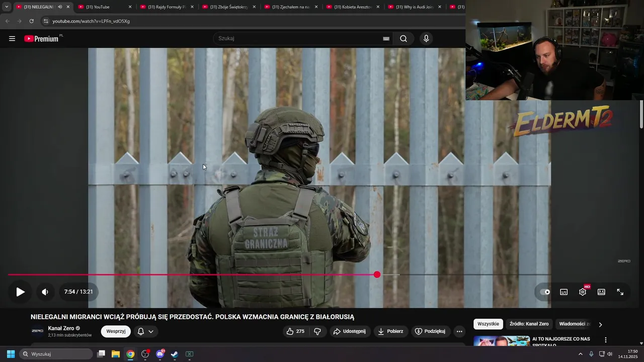Turn on subtitles in the player
Image resolution: width=644 pixels, height=362 pixels.
click(x=564, y=292)
